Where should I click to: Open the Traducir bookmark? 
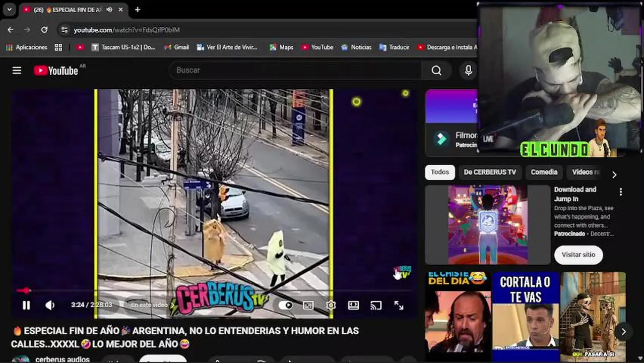[394, 47]
